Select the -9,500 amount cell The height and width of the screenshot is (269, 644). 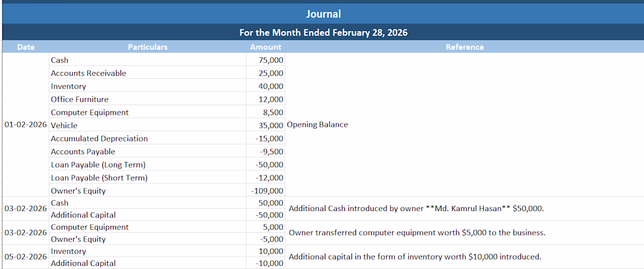(265, 151)
